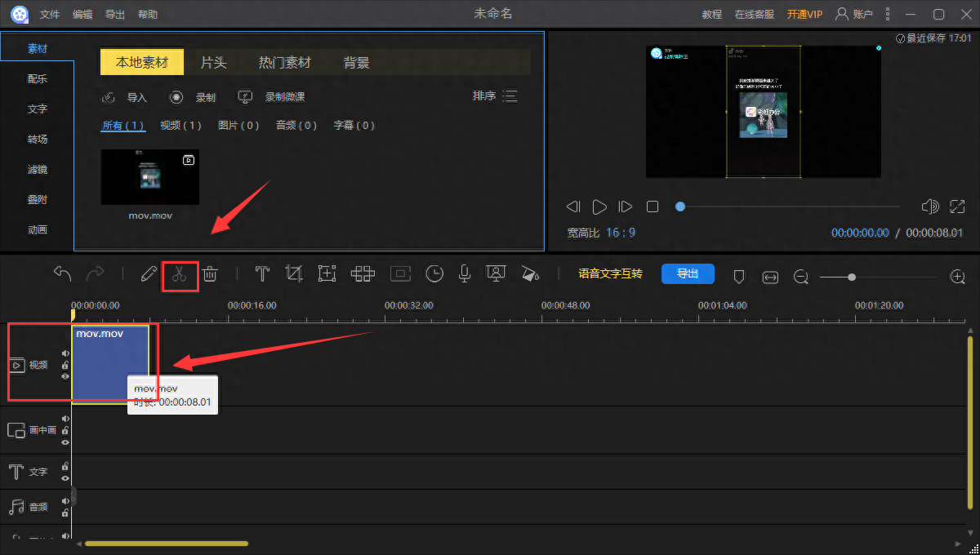Lock the 文字 track

[x=65, y=466]
